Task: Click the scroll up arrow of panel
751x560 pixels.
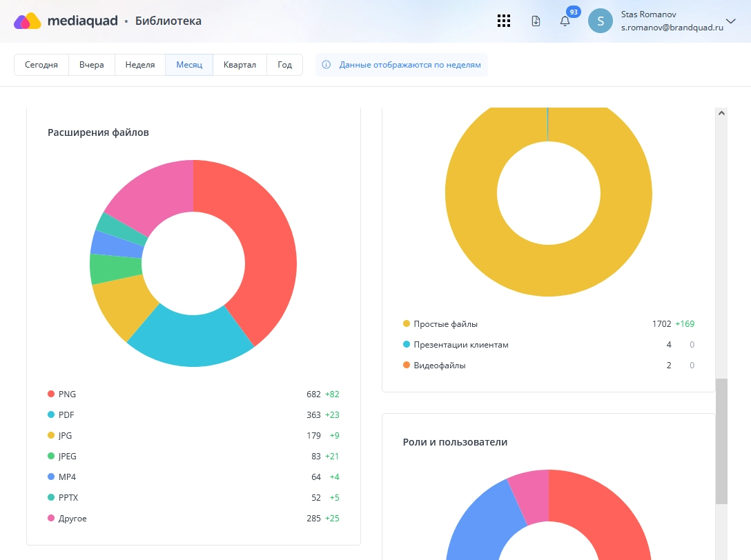Action: click(721, 113)
